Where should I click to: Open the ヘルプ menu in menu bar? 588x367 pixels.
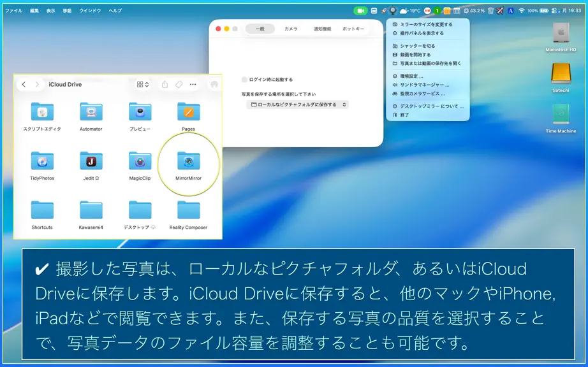[115, 11]
